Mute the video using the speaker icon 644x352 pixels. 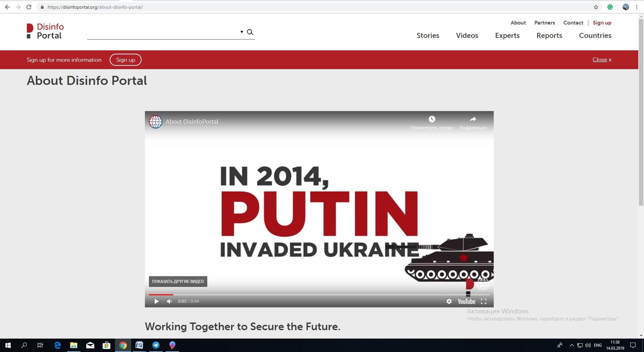coord(169,301)
